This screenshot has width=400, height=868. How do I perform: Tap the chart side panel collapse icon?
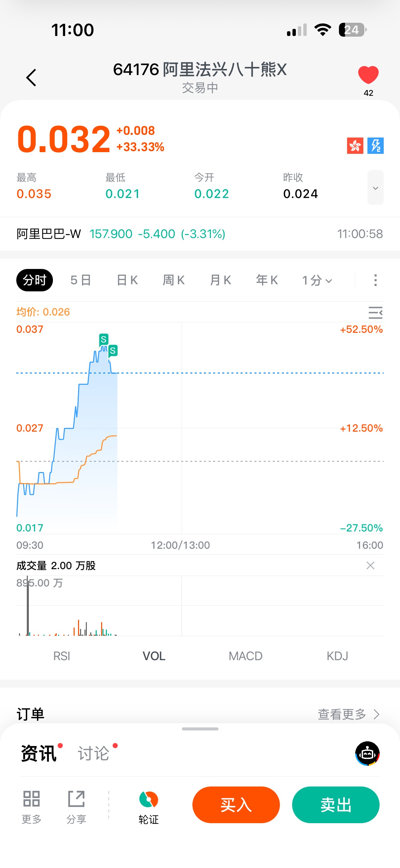point(375,312)
